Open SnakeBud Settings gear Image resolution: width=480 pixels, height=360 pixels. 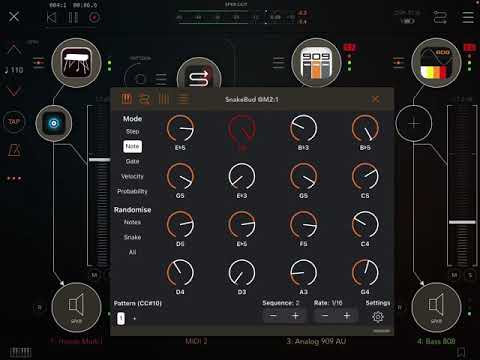[378, 316]
